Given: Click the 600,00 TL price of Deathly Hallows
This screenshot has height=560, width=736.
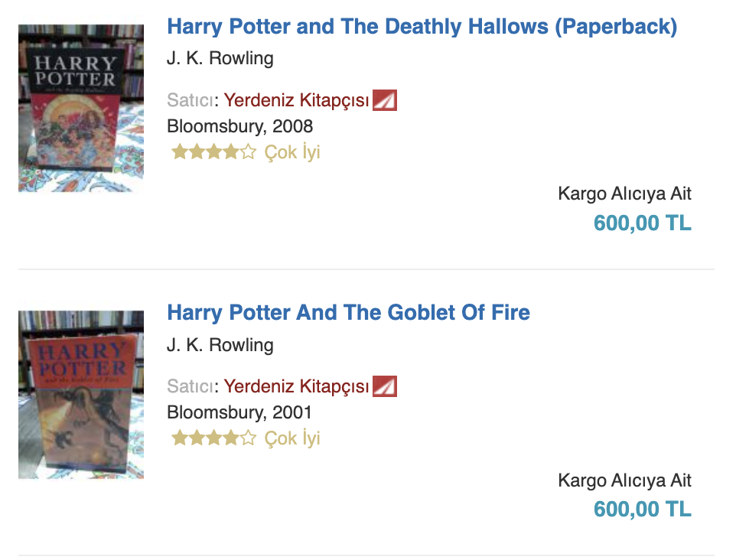Looking at the screenshot, I should click(x=642, y=223).
